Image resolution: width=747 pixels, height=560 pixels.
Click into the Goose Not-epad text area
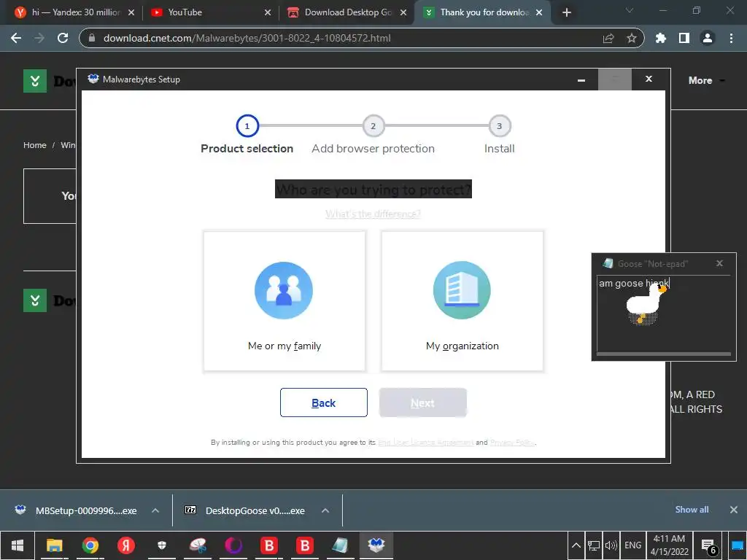(664, 314)
